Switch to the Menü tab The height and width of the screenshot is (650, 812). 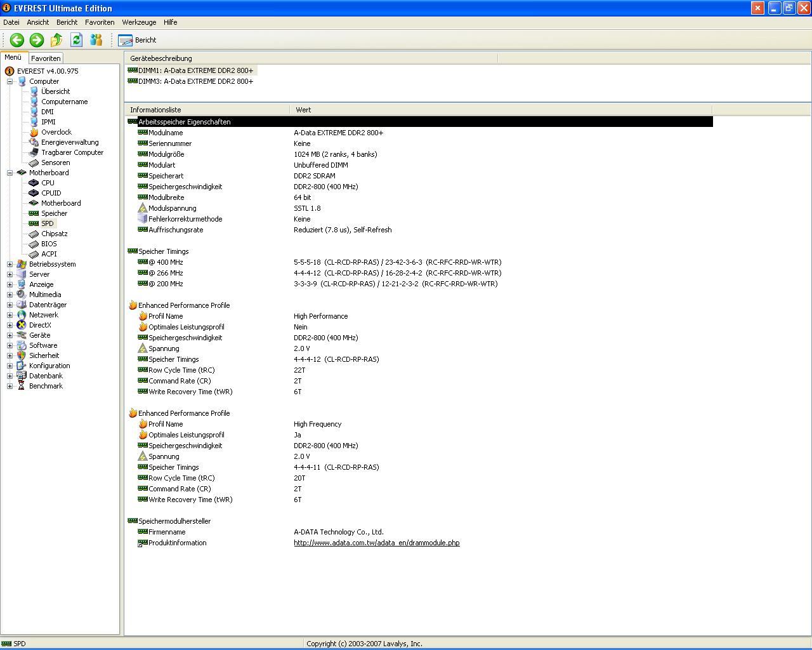(x=13, y=57)
